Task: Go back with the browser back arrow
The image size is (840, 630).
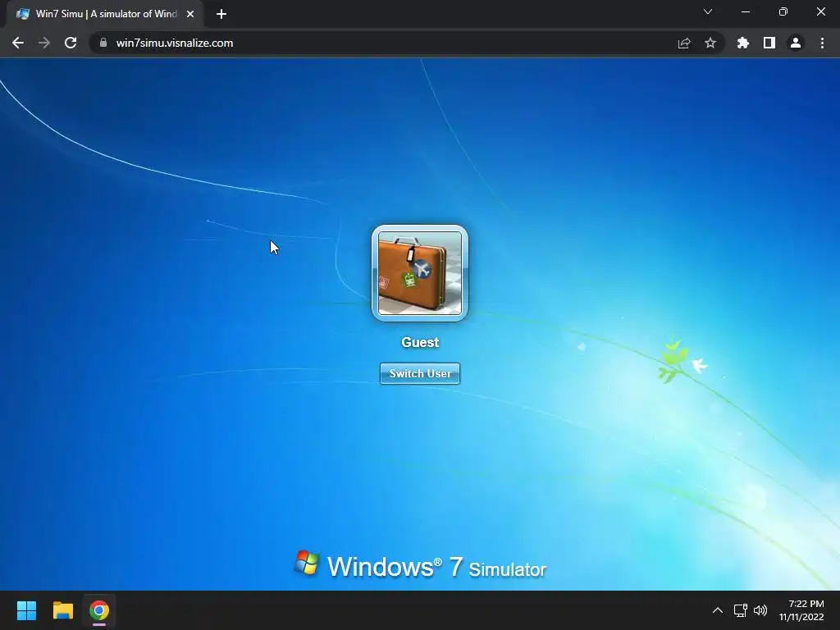Action: [18, 43]
